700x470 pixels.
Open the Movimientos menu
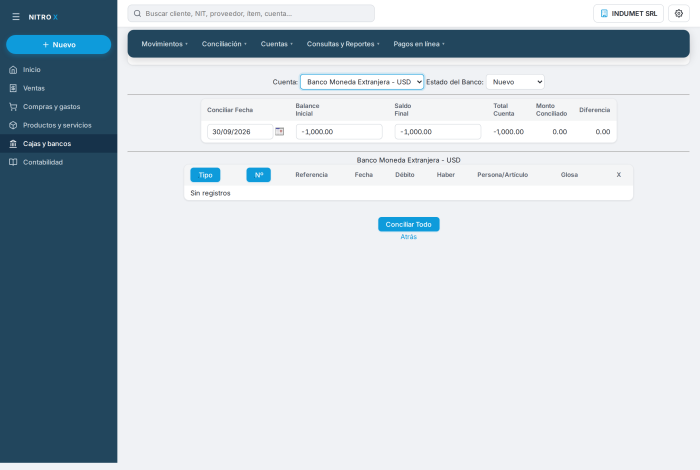pos(164,44)
